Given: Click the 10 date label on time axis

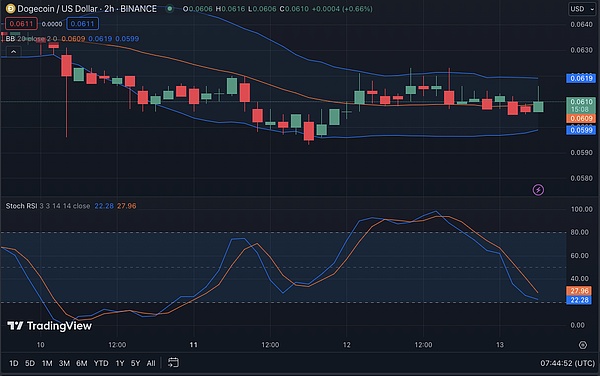Looking at the screenshot, I should (40, 345).
